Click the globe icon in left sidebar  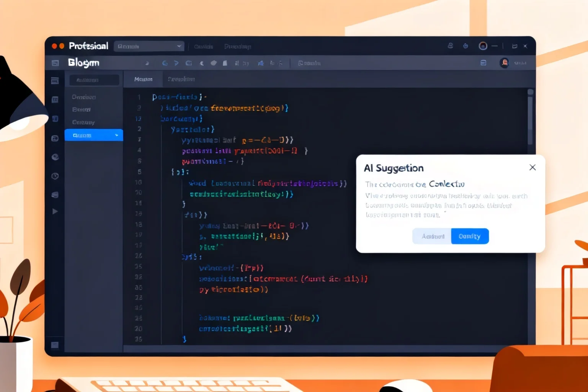point(55,157)
